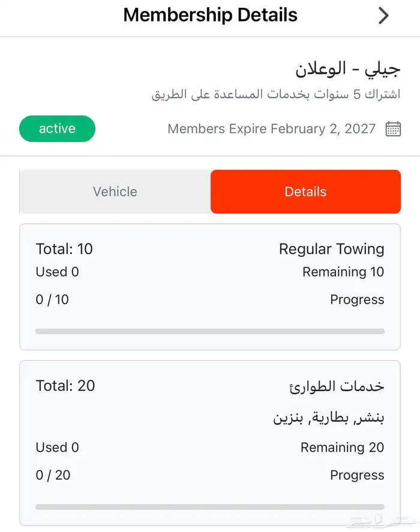Tap the Remaining 10 label in towing card
The image size is (420, 532).
pos(343,272)
